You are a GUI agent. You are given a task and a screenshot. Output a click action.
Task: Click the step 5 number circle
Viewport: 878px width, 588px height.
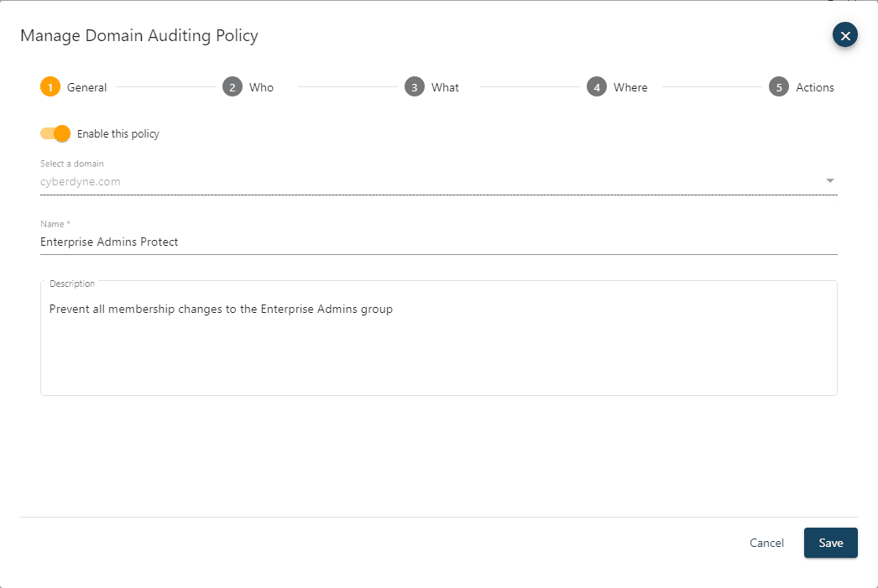pyautogui.click(x=779, y=87)
